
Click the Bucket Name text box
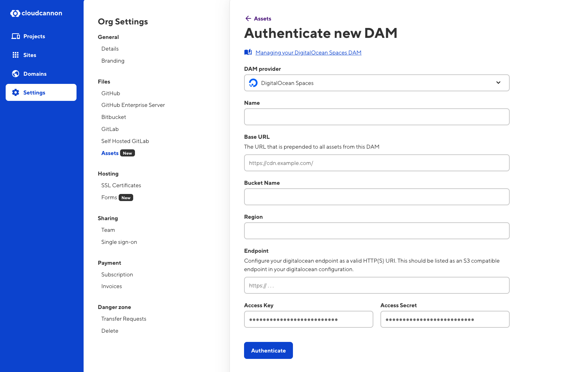[x=376, y=197]
